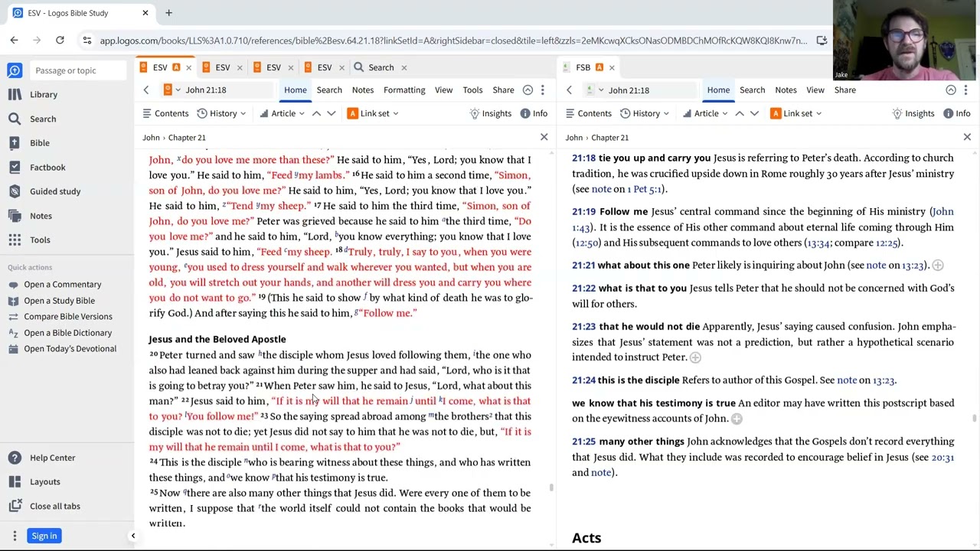Viewport: 980px width, 551px height.
Task: Collapse the left sidebar
Action: pyautogui.click(x=132, y=536)
